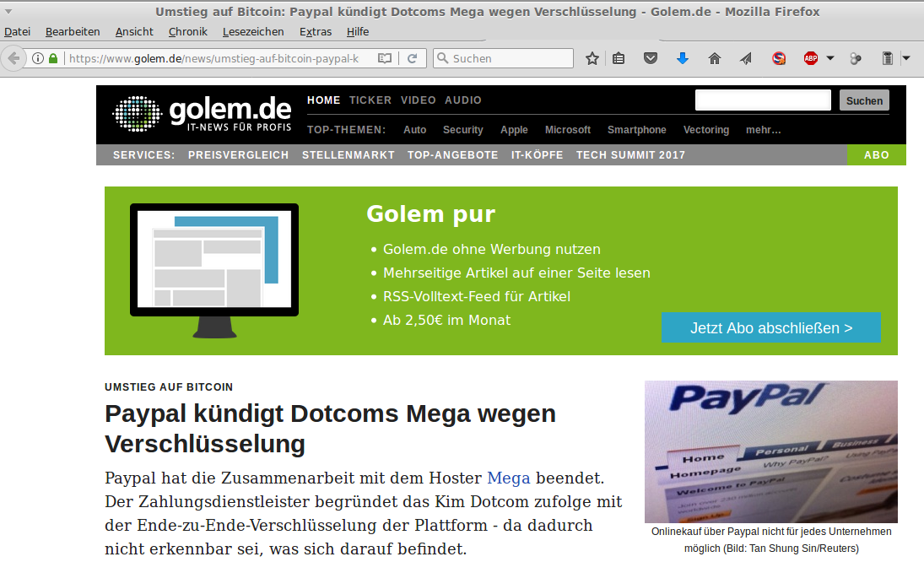Open the Lesezeichen menu
Viewport: 924px width, 562px height.
pyautogui.click(x=253, y=32)
